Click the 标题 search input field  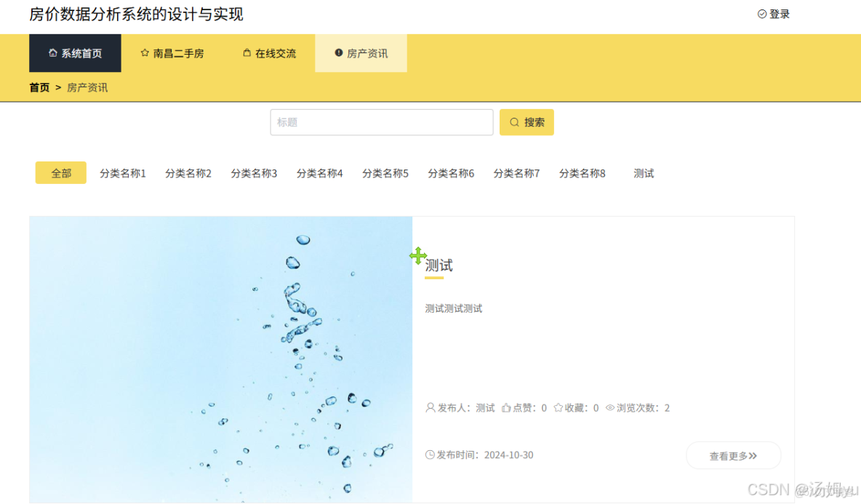[x=382, y=121]
